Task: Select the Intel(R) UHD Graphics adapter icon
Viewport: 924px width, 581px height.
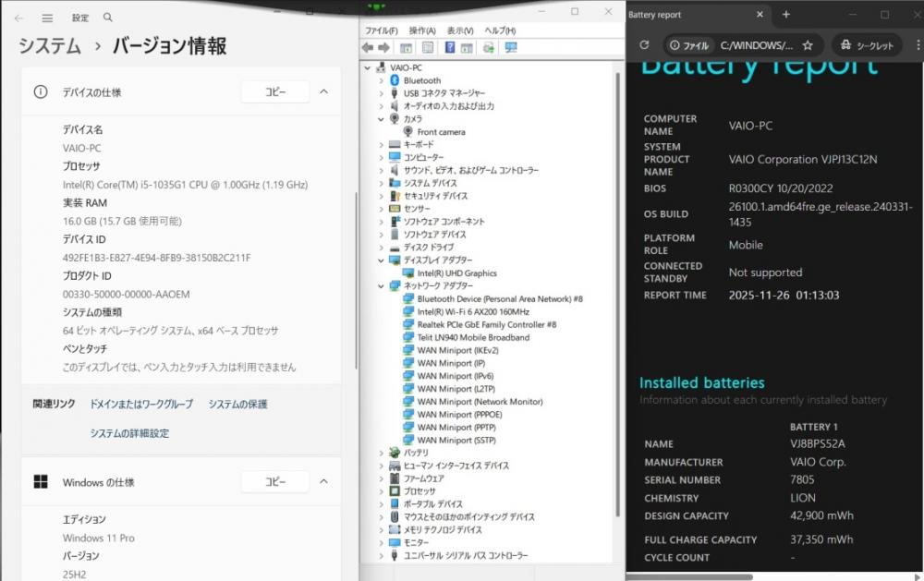Action: point(408,273)
